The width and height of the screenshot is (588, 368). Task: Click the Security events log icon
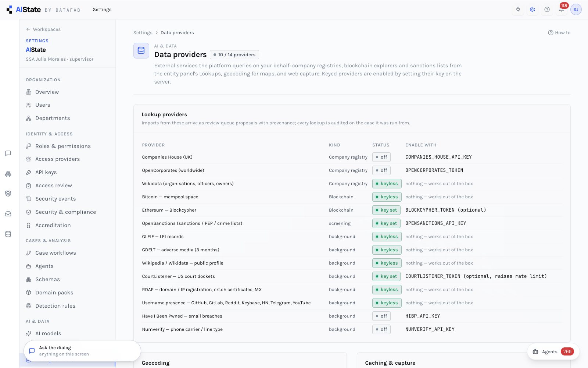click(29, 199)
